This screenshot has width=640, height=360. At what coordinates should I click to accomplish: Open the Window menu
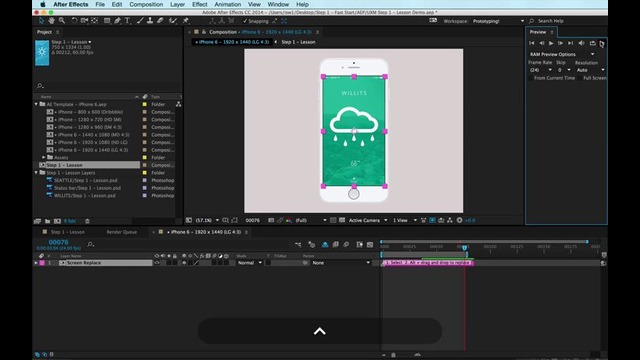pos(278,4)
